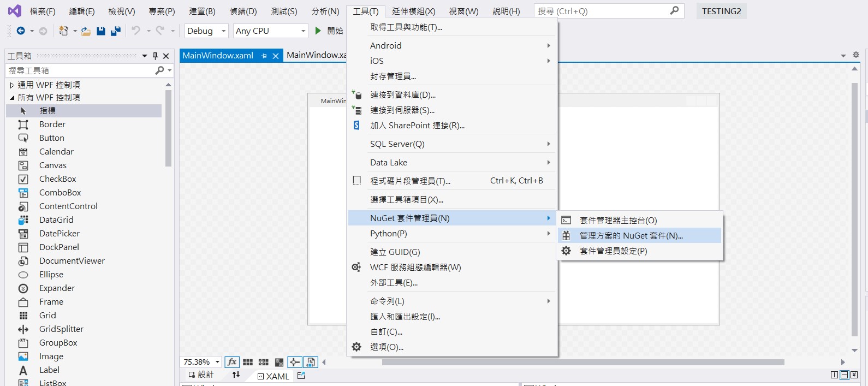
Task: Select the Expander control in toolbox
Action: click(x=84, y=288)
